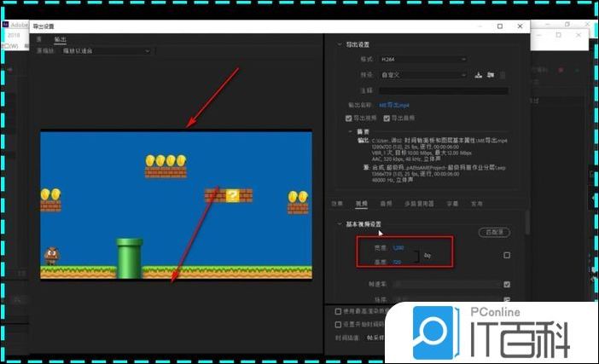Toggle the width-height aspect link icon
The width and height of the screenshot is (599, 364).
[x=427, y=255]
